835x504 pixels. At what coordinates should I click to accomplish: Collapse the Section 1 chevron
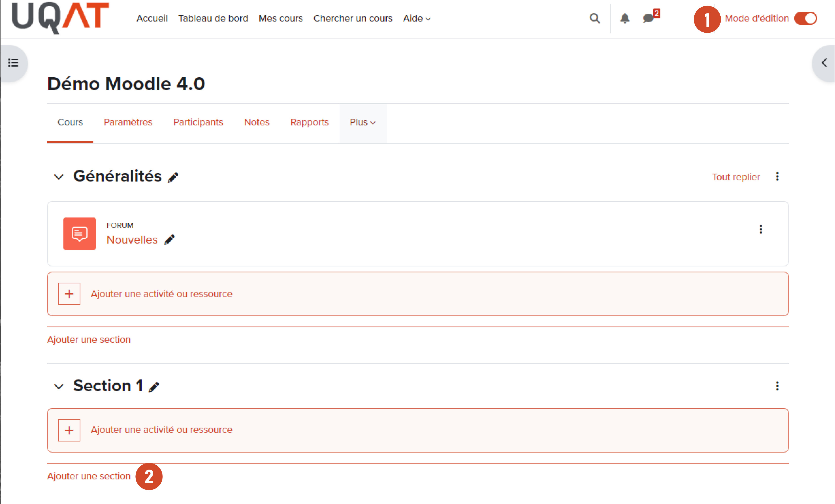coord(59,386)
